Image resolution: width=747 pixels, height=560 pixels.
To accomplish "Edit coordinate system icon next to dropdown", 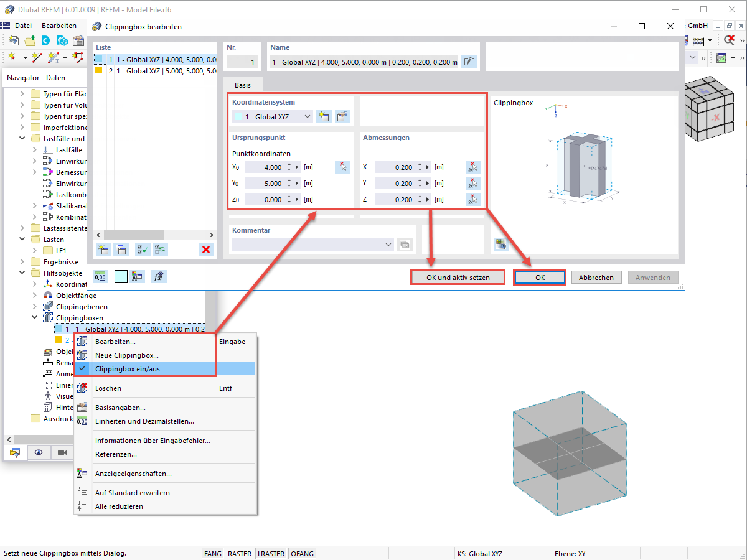I will click(342, 116).
